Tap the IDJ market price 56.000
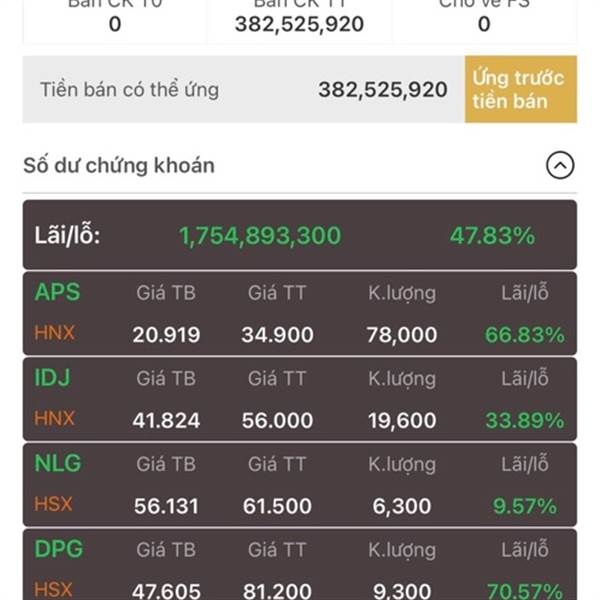 [x=277, y=421]
